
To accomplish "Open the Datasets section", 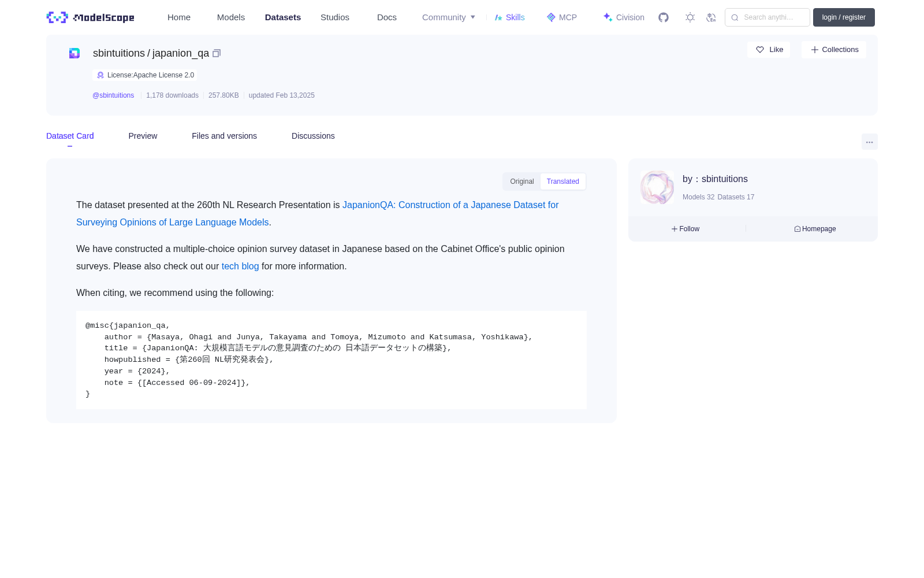I will pos(283,17).
